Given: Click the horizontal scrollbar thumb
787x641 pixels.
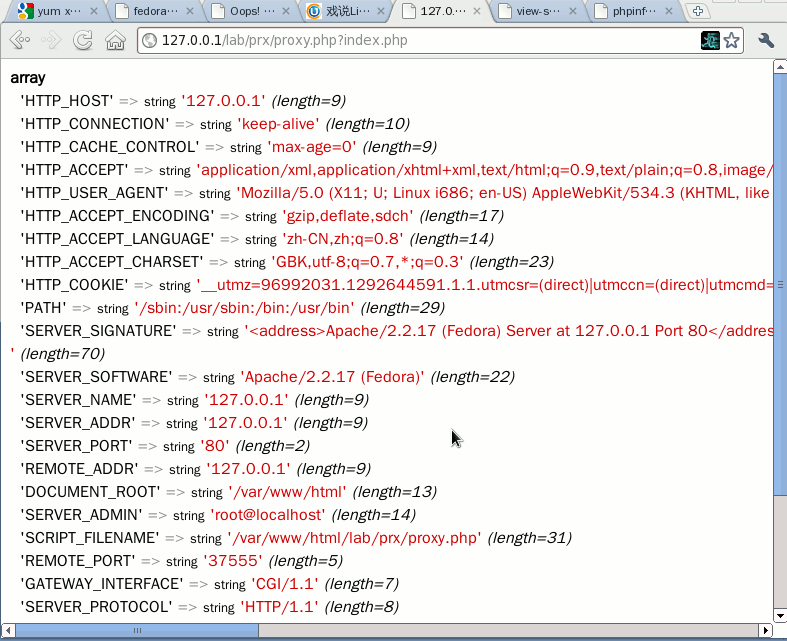Looking at the screenshot, I should 137,630.
